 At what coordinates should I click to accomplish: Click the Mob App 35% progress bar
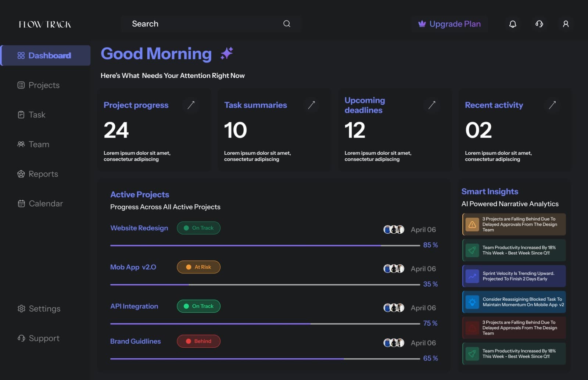[x=265, y=284]
